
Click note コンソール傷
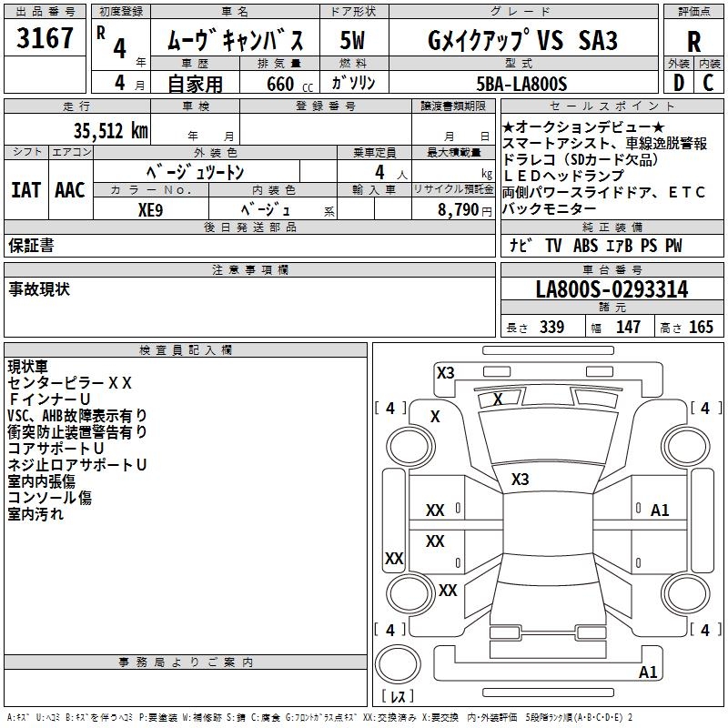50,497
